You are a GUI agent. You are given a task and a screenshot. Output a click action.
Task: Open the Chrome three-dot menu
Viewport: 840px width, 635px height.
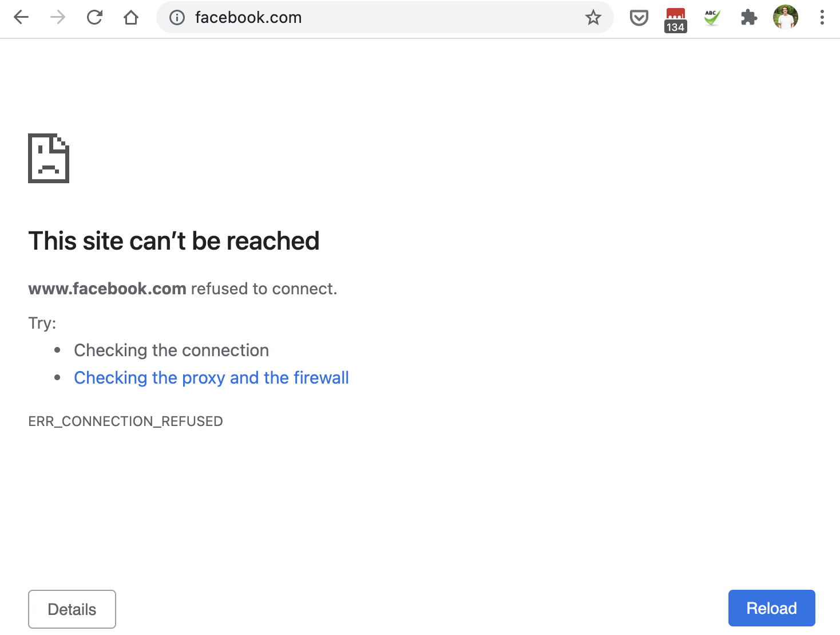[822, 18]
